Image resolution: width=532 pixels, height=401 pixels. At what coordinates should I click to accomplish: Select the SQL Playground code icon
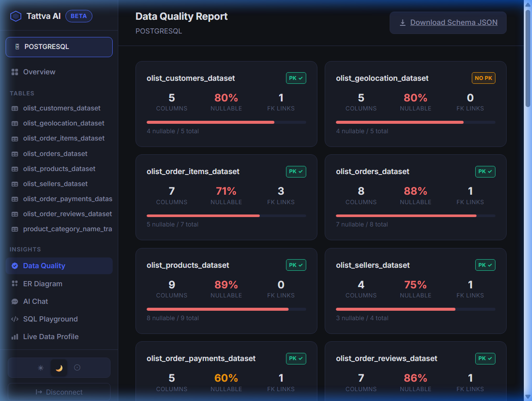pos(14,319)
